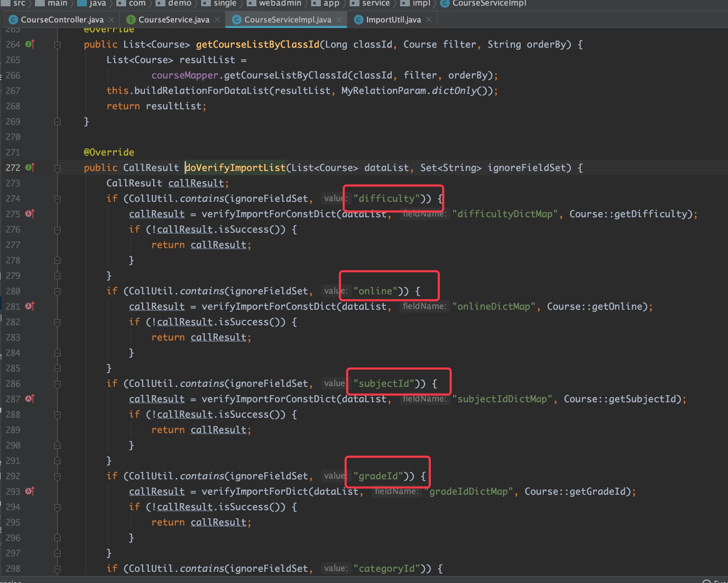The height and width of the screenshot is (583, 728).
Task: Open the CourseService.java interface tab
Action: 173,20
